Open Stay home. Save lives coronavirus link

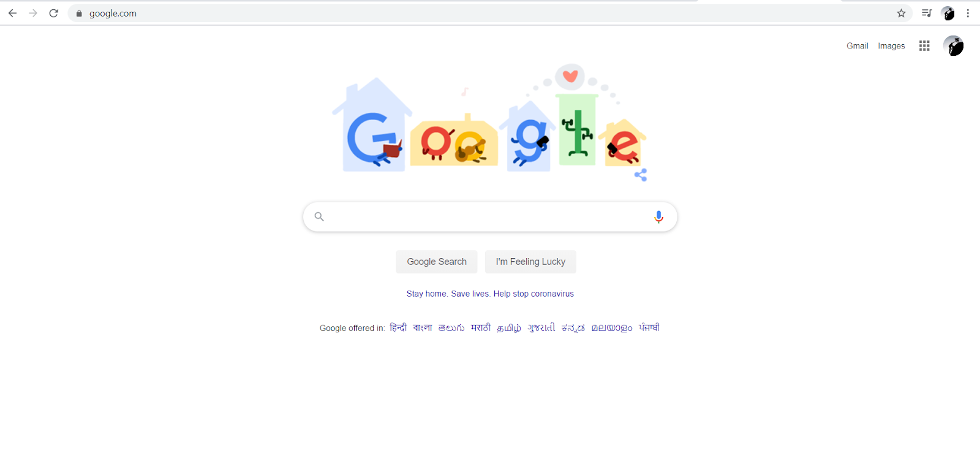[490, 294]
